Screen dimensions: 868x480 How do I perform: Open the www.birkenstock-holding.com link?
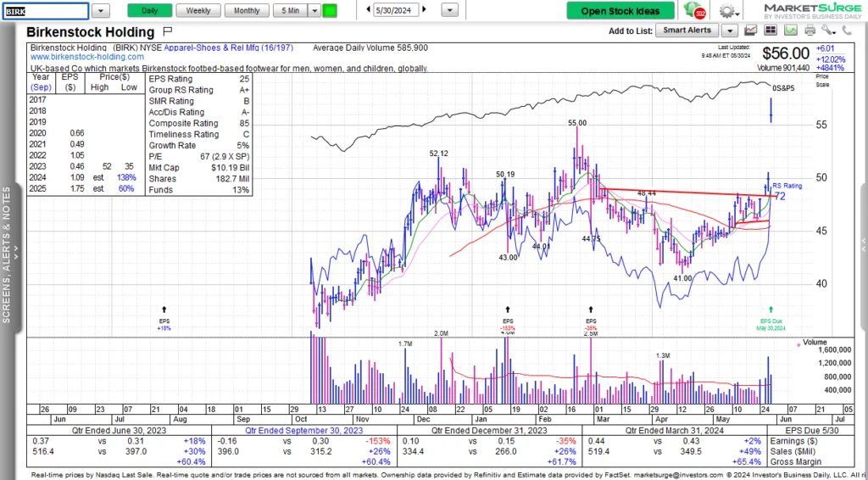point(85,57)
